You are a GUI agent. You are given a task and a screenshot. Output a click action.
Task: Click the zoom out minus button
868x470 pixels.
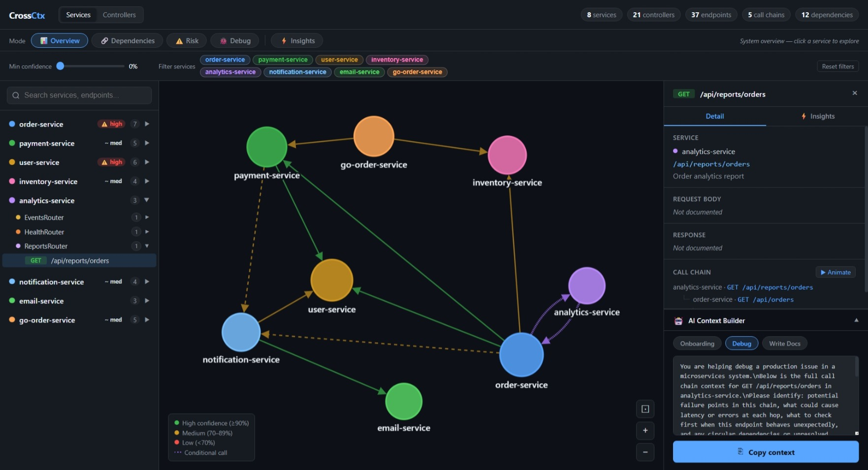(x=645, y=452)
